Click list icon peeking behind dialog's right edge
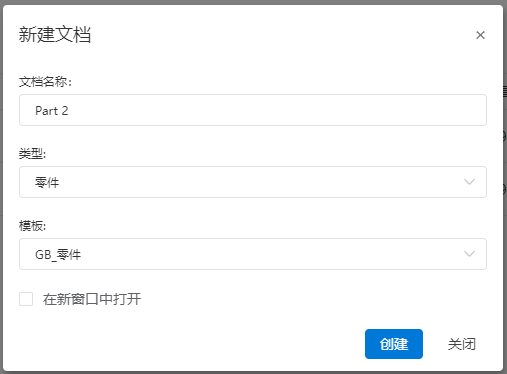Image resolution: width=507 pixels, height=374 pixels. [505, 91]
